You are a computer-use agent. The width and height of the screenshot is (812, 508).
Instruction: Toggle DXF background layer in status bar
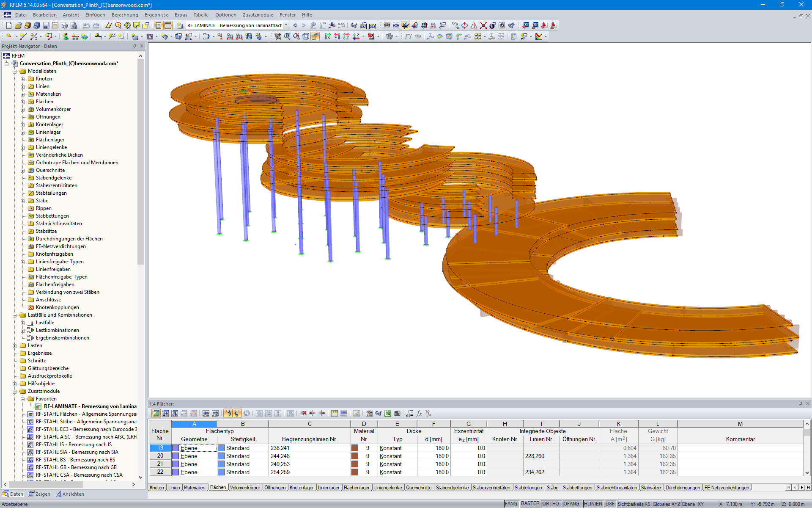click(x=610, y=504)
